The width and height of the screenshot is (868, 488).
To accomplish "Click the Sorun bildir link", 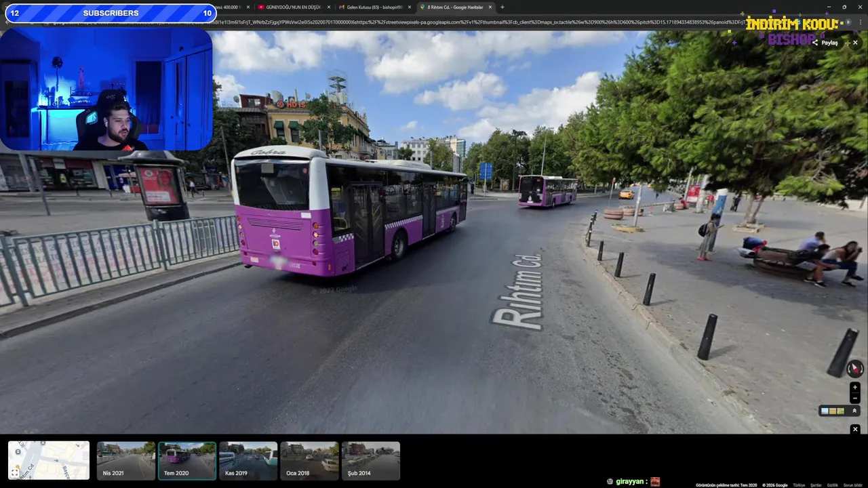I will click(852, 485).
